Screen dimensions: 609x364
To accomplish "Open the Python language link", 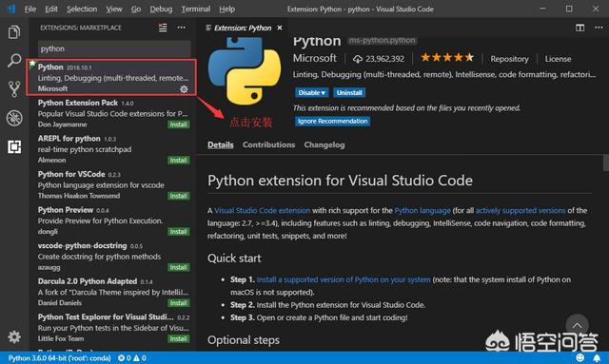I will (422, 210).
